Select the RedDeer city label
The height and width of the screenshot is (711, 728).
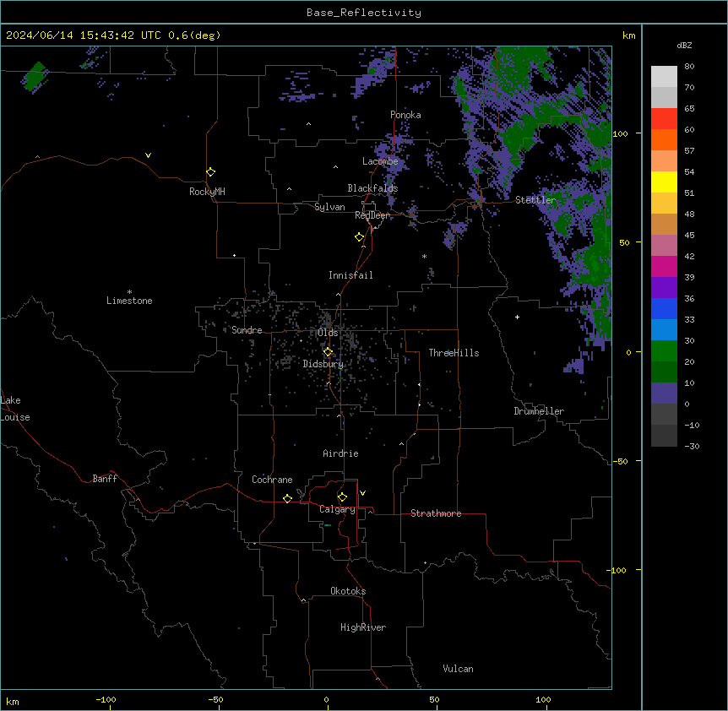click(372, 215)
